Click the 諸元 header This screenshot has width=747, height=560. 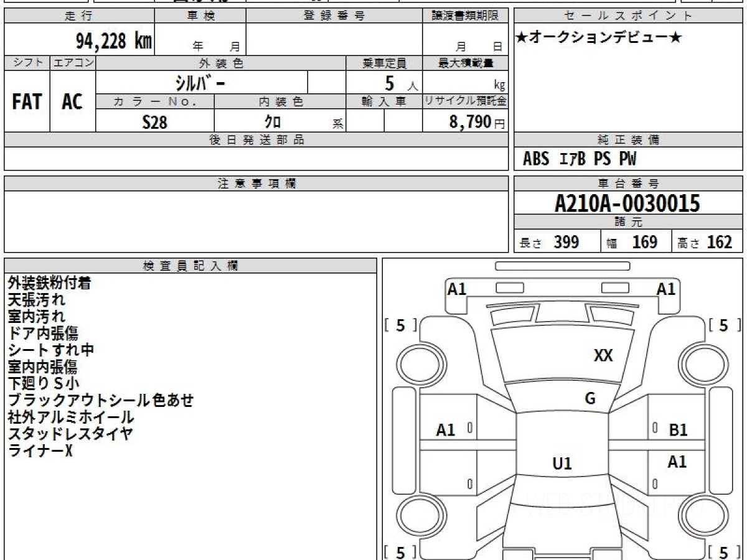pyautogui.click(x=629, y=222)
